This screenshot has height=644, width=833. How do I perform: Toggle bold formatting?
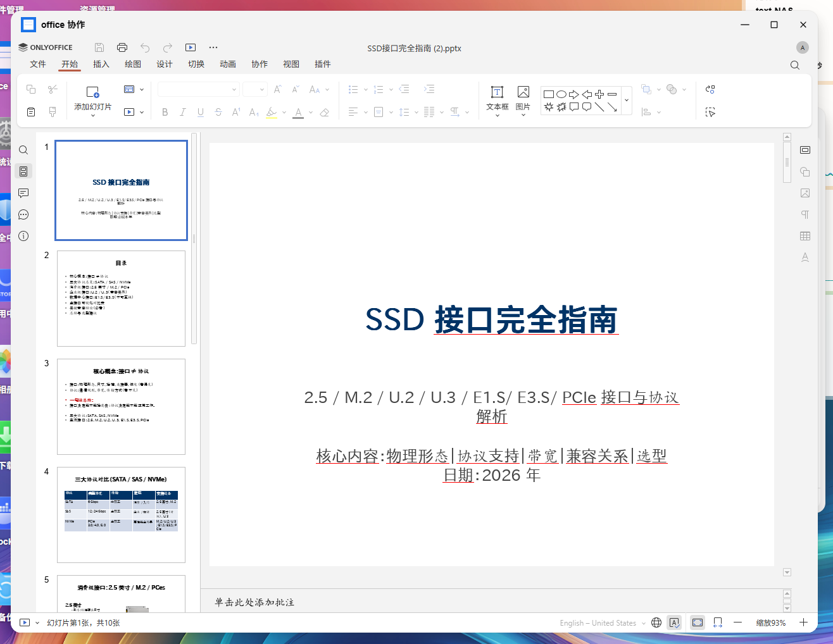coord(165,112)
